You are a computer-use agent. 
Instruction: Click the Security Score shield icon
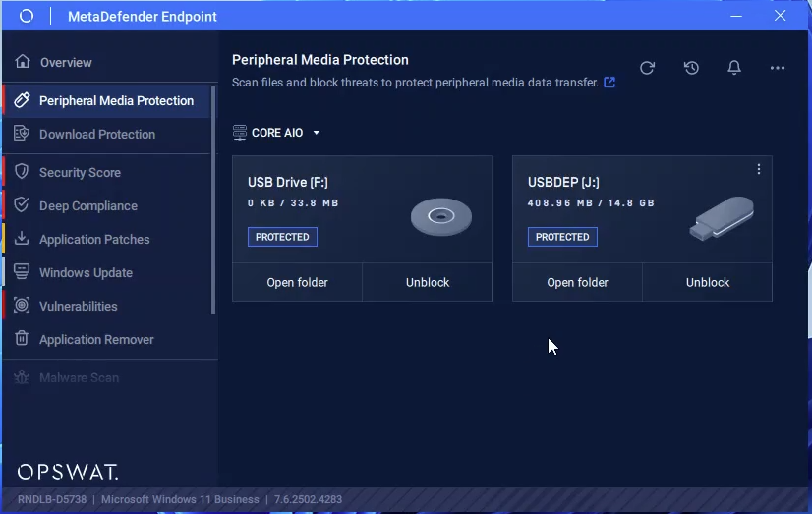(22, 171)
